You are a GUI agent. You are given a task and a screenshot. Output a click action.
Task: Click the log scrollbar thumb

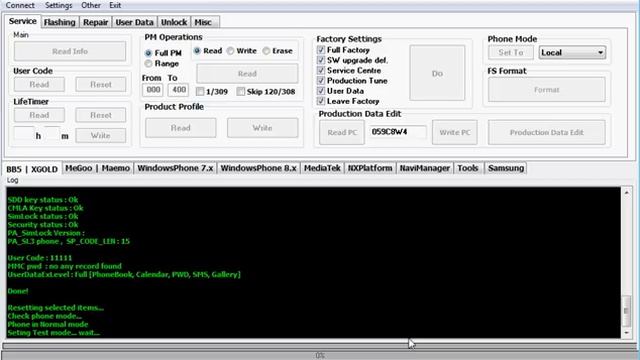coord(627,311)
